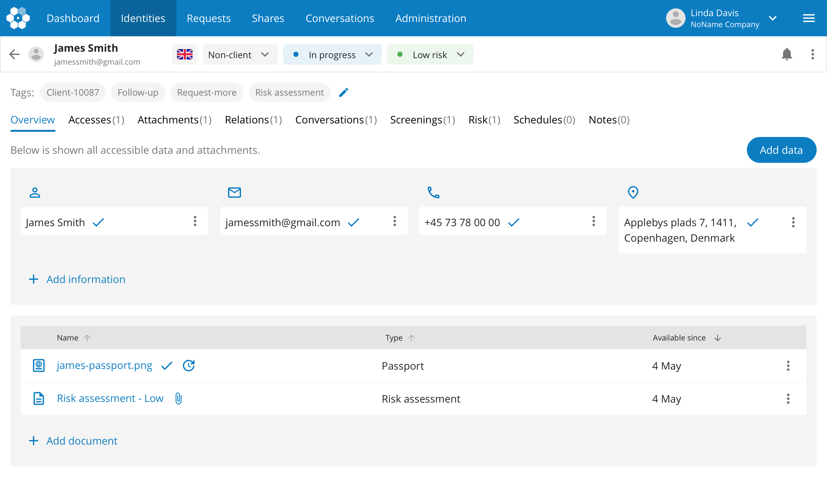The image size is (827, 504).
Task: Switch to the Screenings tab
Action: coord(422,120)
